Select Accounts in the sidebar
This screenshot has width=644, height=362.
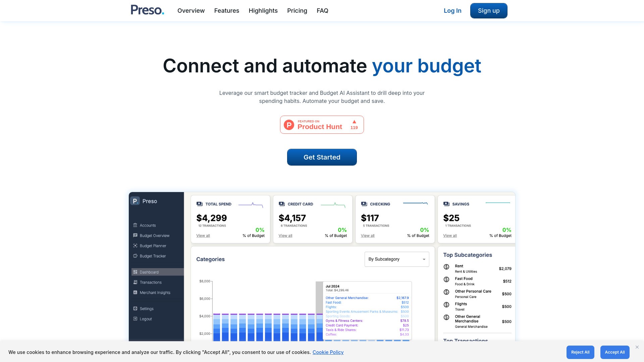pyautogui.click(x=148, y=225)
